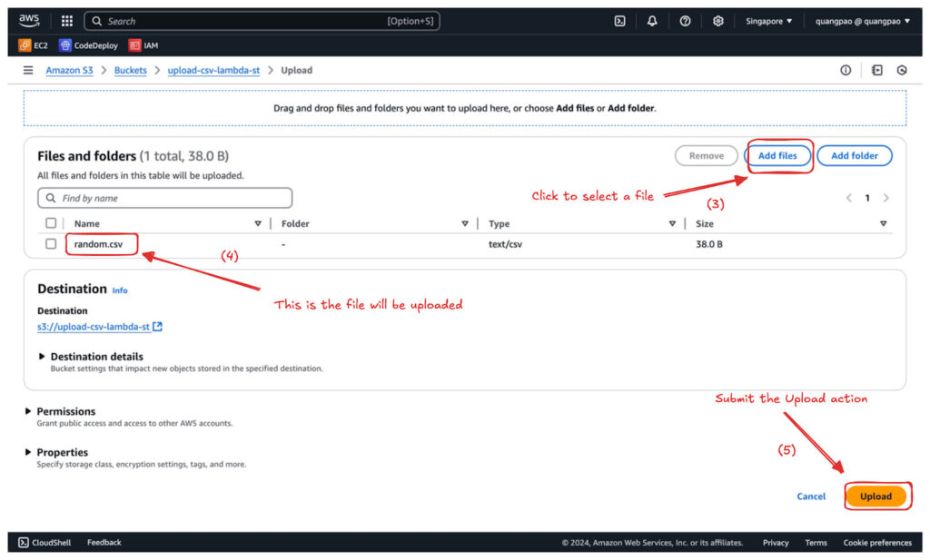The height and width of the screenshot is (560, 930).
Task: Click the CloudShell icon in the footer
Action: (x=23, y=542)
